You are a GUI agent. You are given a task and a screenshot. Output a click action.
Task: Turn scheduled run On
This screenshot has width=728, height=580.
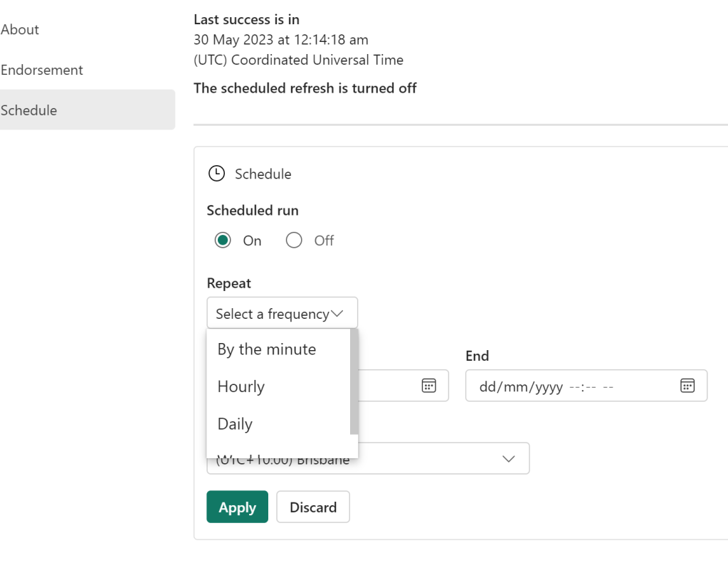pyautogui.click(x=223, y=241)
